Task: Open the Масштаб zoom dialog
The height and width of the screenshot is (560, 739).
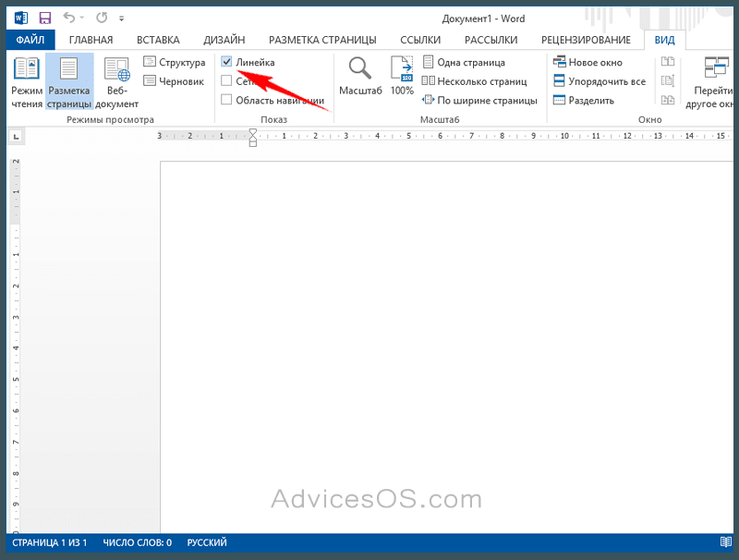Action: pos(360,76)
